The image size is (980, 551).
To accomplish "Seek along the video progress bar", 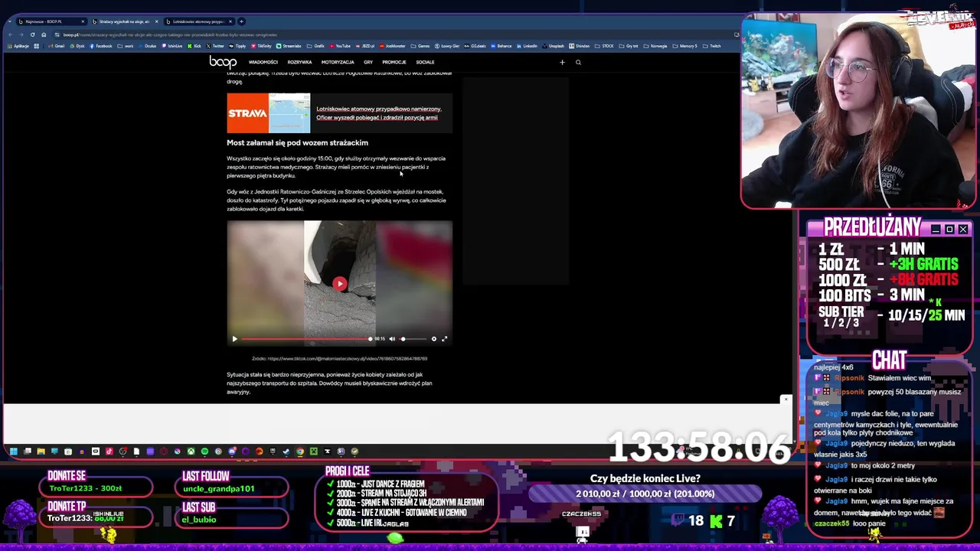I will click(306, 339).
